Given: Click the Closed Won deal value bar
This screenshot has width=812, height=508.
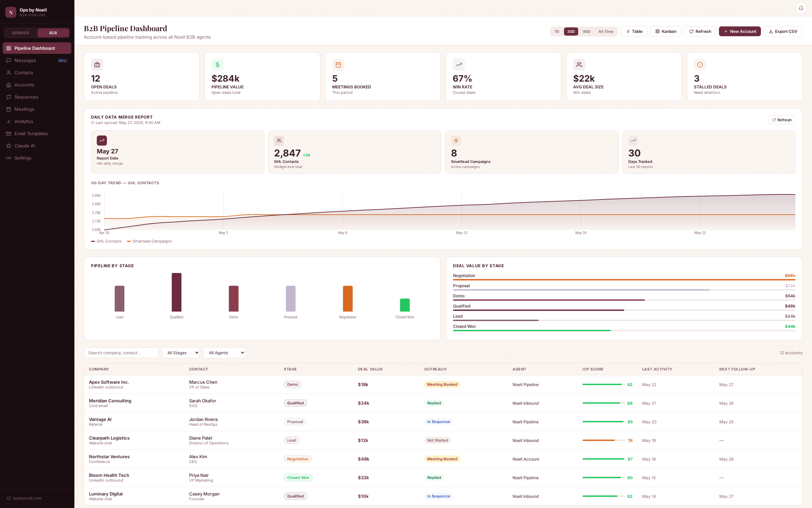Looking at the screenshot, I should [532, 331].
